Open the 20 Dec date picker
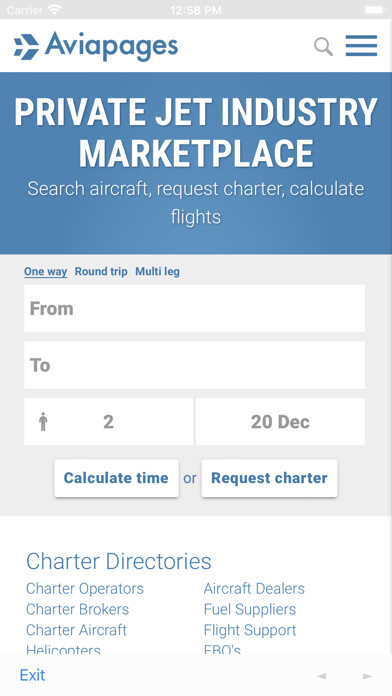The width and height of the screenshot is (392, 696). 280,422
